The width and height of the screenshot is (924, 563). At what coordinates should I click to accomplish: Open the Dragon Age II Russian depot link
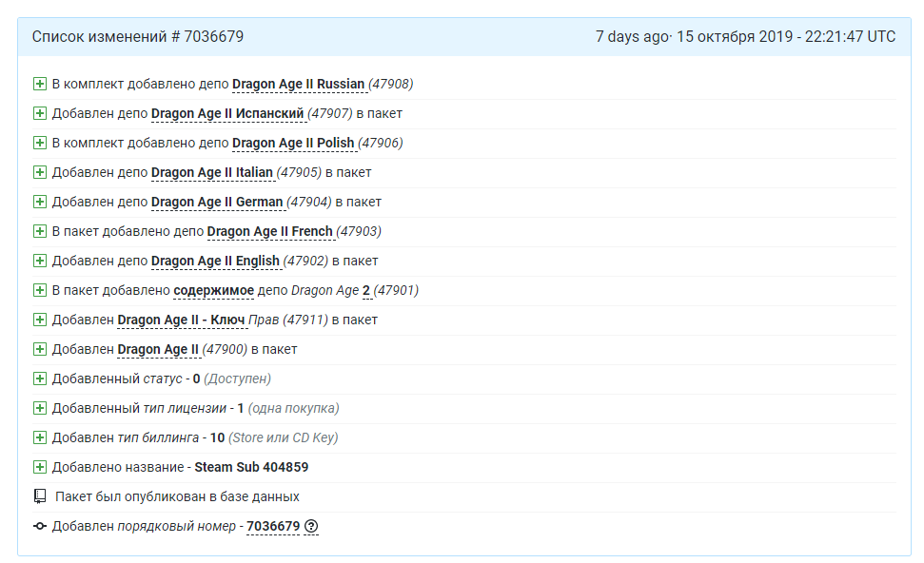pos(298,85)
